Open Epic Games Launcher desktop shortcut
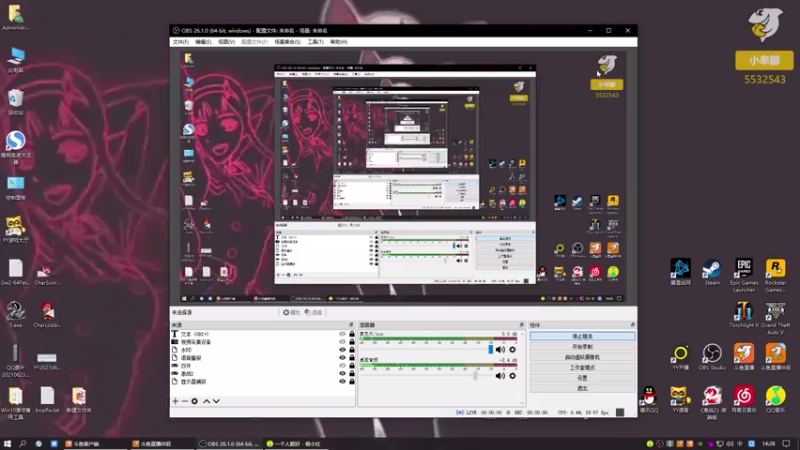The width and height of the screenshot is (800, 450). [x=744, y=276]
